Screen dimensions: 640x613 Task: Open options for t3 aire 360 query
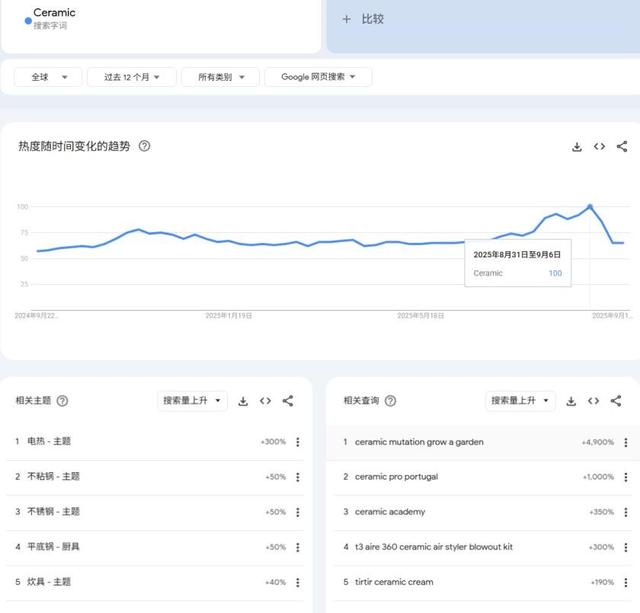click(626, 547)
